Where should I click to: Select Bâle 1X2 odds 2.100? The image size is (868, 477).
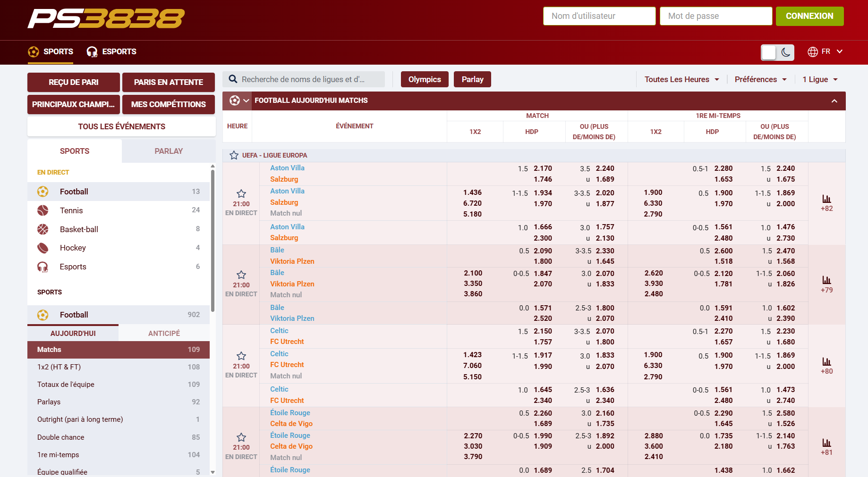[x=473, y=273]
